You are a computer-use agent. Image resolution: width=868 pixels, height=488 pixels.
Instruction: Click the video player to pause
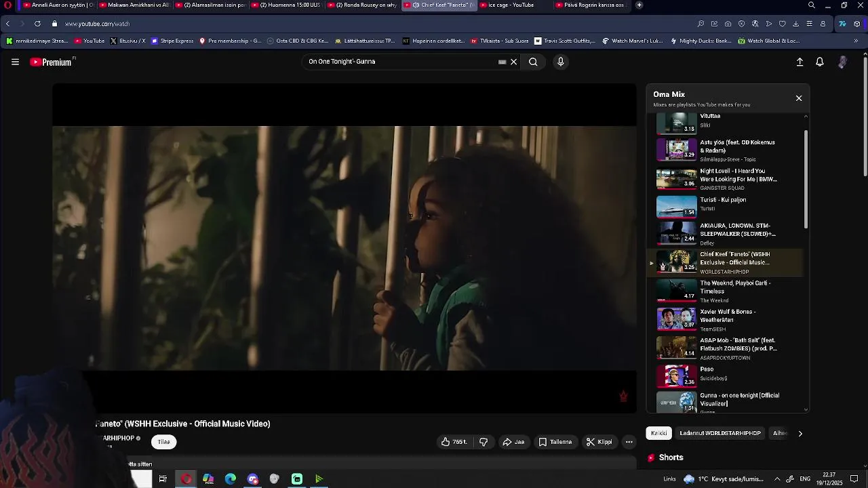[344, 248]
